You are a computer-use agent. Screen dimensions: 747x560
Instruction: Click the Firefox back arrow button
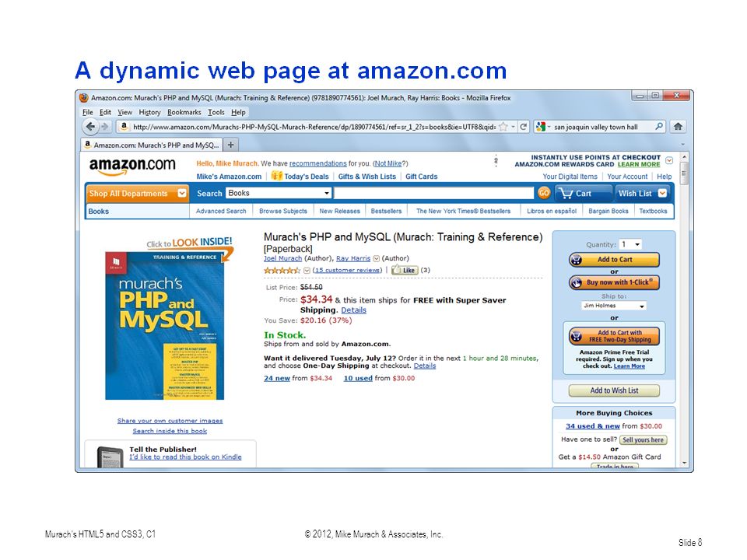tap(90, 127)
